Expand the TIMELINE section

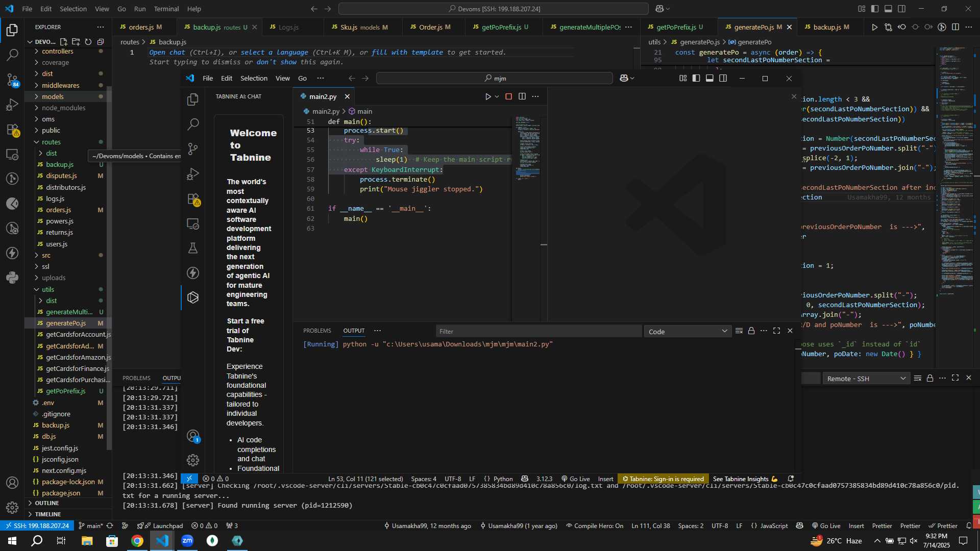48,514
